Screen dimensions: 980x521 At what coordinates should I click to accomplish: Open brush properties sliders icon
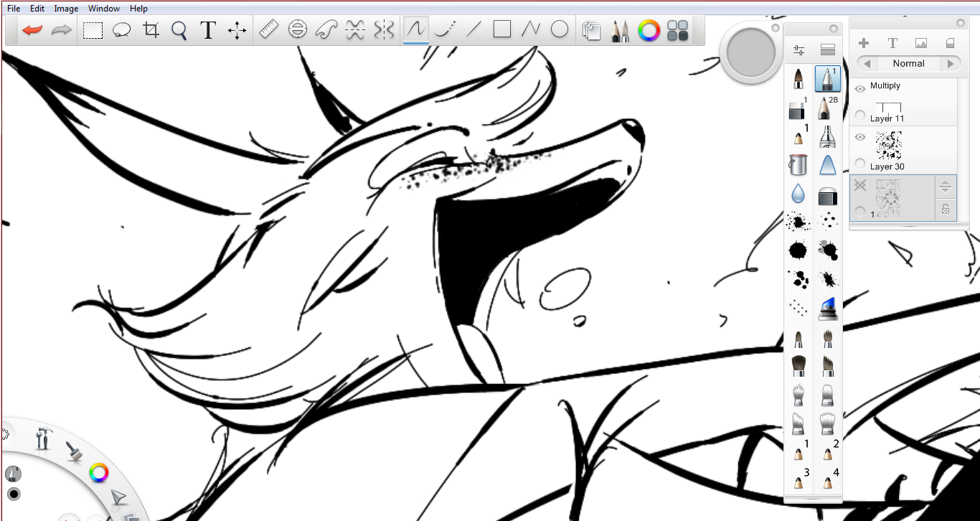[x=798, y=50]
